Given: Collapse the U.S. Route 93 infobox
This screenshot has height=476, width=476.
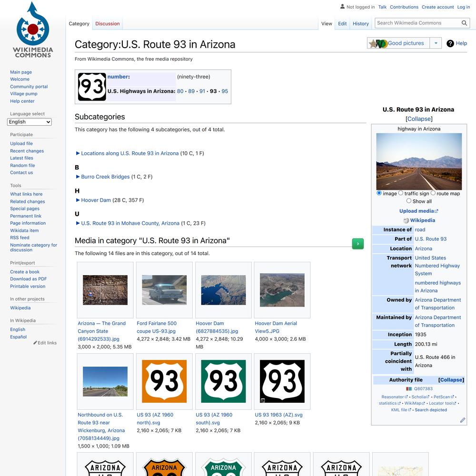Looking at the screenshot, I should coord(419,119).
